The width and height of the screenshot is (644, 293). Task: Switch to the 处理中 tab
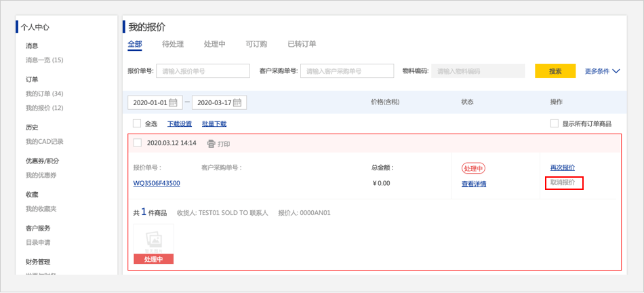tap(214, 44)
